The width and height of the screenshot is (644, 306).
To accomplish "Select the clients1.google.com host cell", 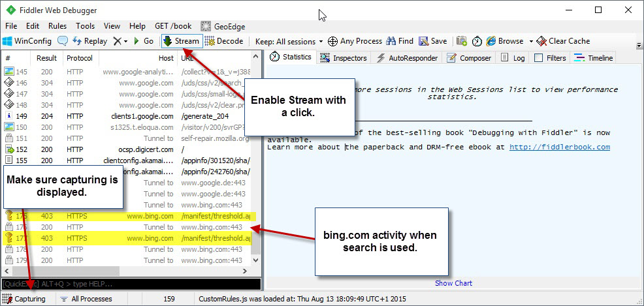I will [142, 116].
